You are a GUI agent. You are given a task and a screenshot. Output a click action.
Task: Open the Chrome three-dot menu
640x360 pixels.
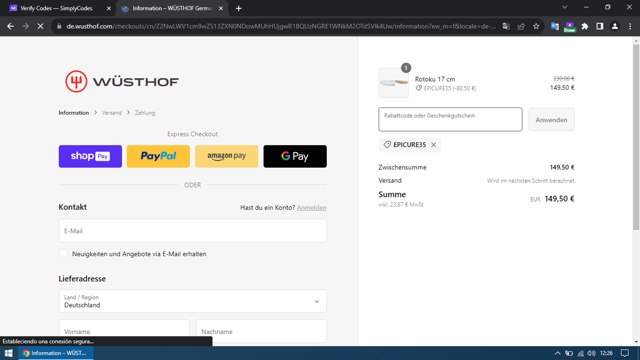click(x=630, y=26)
